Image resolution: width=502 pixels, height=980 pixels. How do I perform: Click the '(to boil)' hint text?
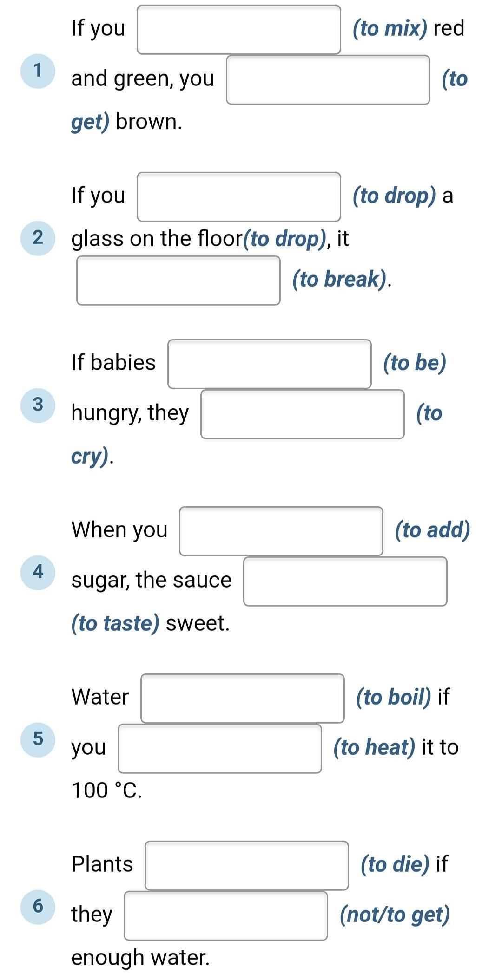click(x=394, y=697)
